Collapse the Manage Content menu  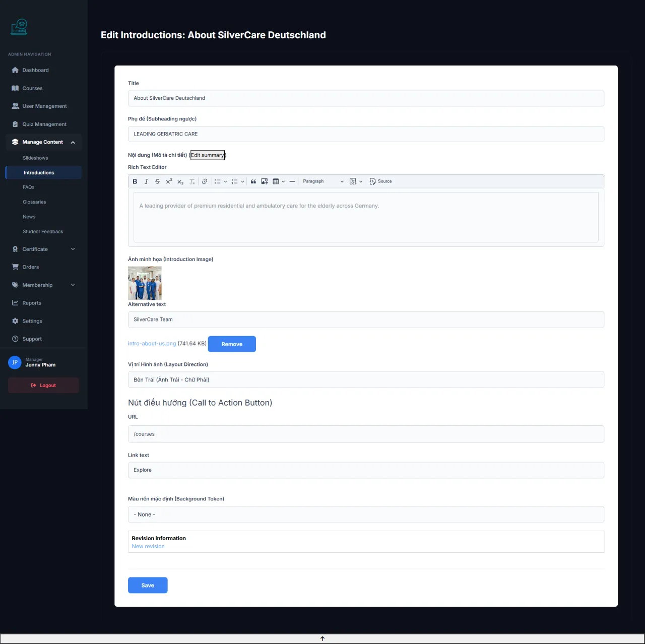(x=43, y=142)
